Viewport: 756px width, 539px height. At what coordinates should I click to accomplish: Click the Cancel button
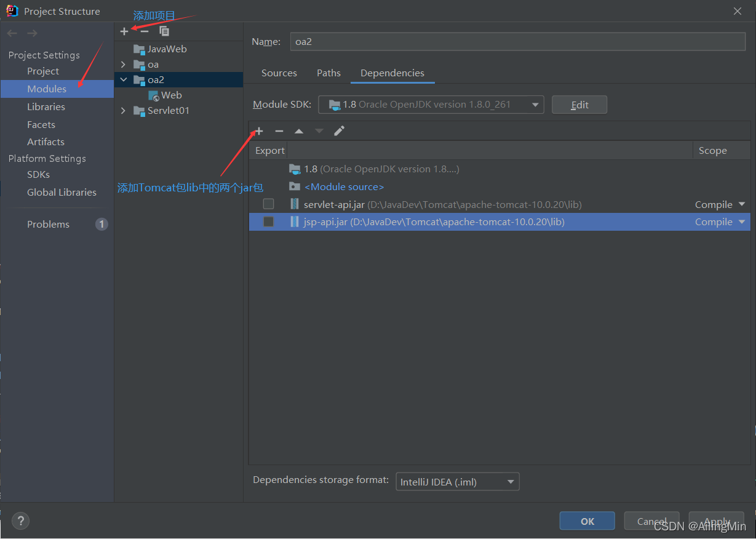tap(652, 521)
